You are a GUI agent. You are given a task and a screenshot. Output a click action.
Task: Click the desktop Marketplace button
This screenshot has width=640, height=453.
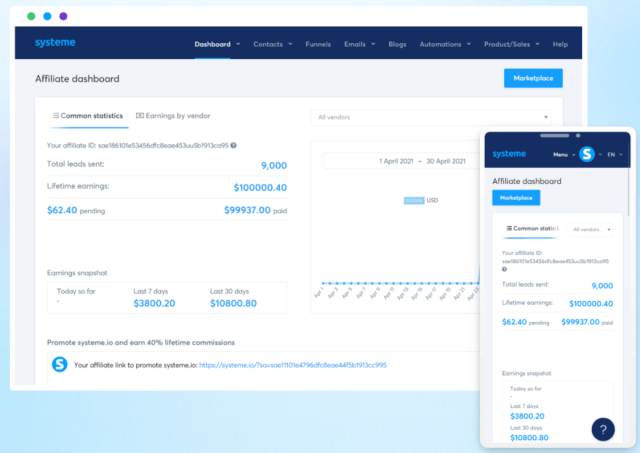point(533,78)
